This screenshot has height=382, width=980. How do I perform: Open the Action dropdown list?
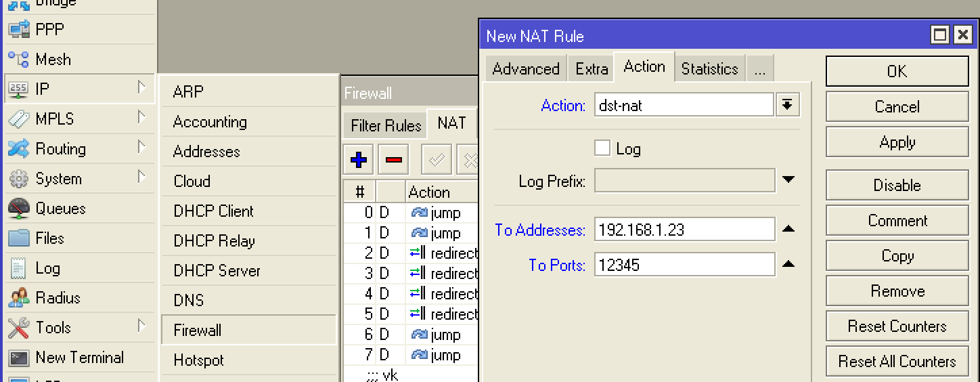click(787, 106)
